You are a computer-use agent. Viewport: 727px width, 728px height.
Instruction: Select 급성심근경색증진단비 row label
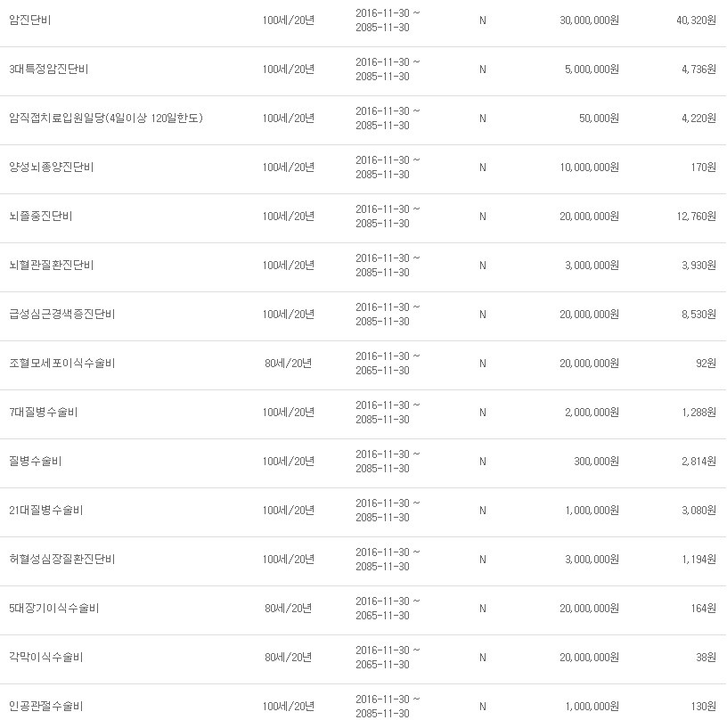point(61,315)
